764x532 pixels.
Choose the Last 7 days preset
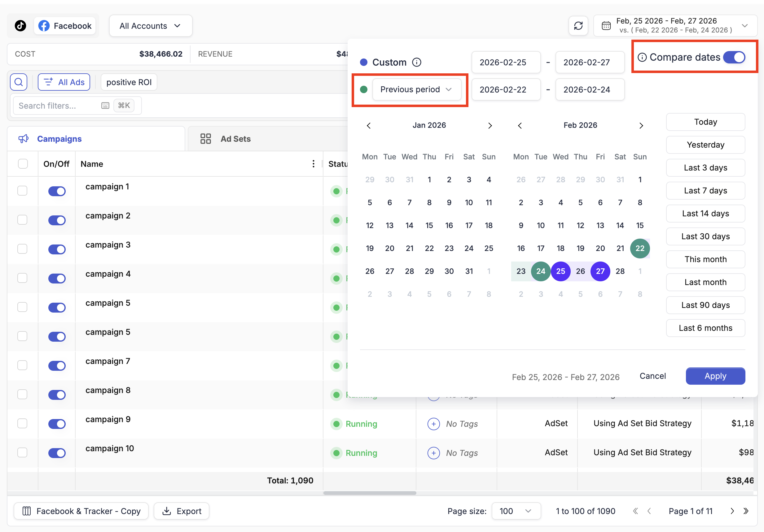tap(705, 191)
